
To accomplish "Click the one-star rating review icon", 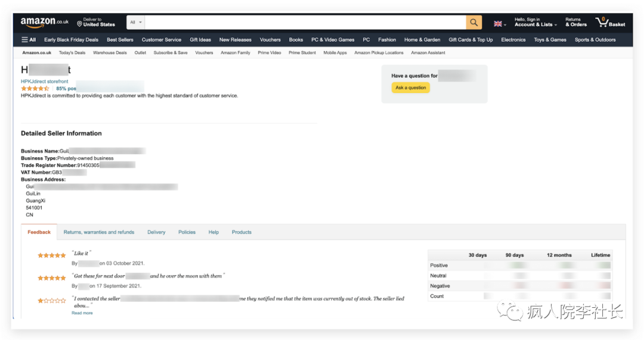I will click(x=52, y=301).
